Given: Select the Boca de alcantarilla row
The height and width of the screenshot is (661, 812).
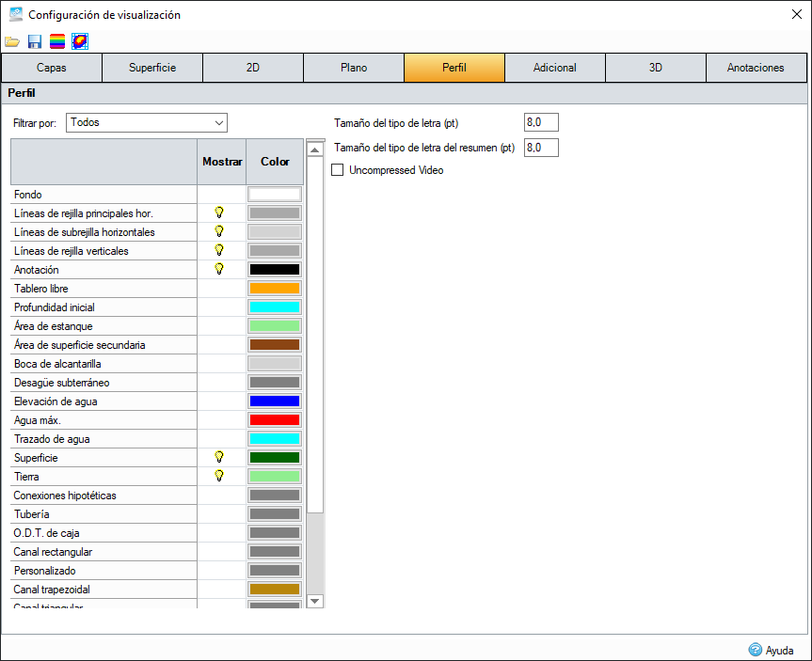Looking at the screenshot, I should [x=103, y=363].
